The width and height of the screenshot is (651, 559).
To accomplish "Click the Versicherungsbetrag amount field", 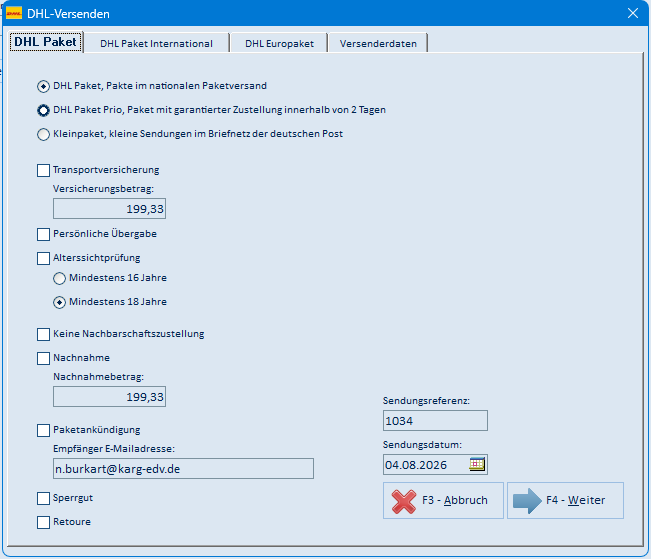I will [x=109, y=208].
